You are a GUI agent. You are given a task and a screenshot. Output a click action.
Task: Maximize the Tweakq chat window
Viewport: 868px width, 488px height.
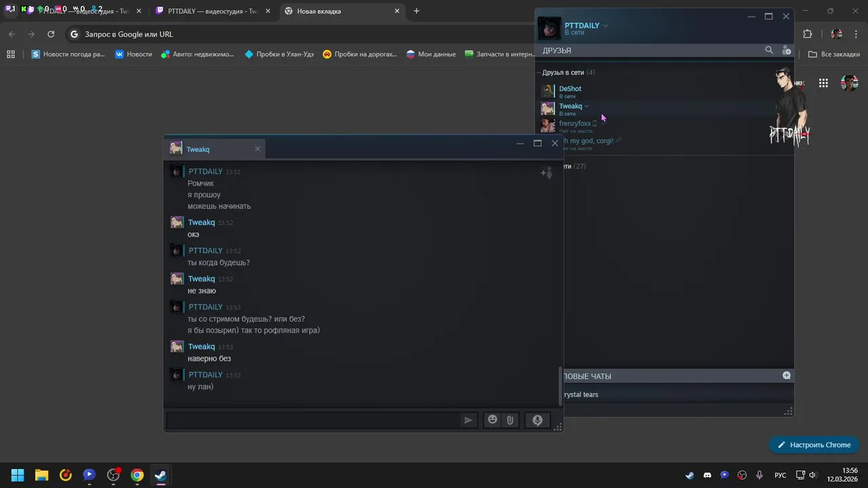tap(538, 143)
